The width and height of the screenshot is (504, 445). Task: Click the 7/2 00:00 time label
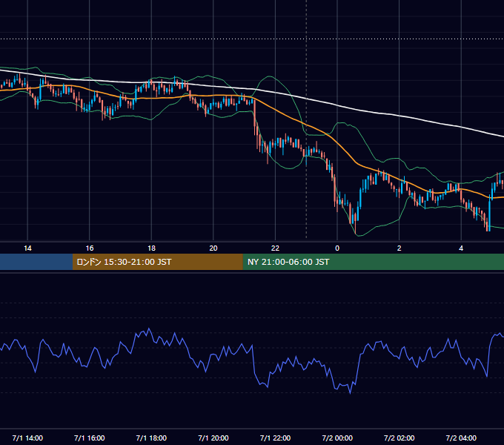(x=337, y=438)
